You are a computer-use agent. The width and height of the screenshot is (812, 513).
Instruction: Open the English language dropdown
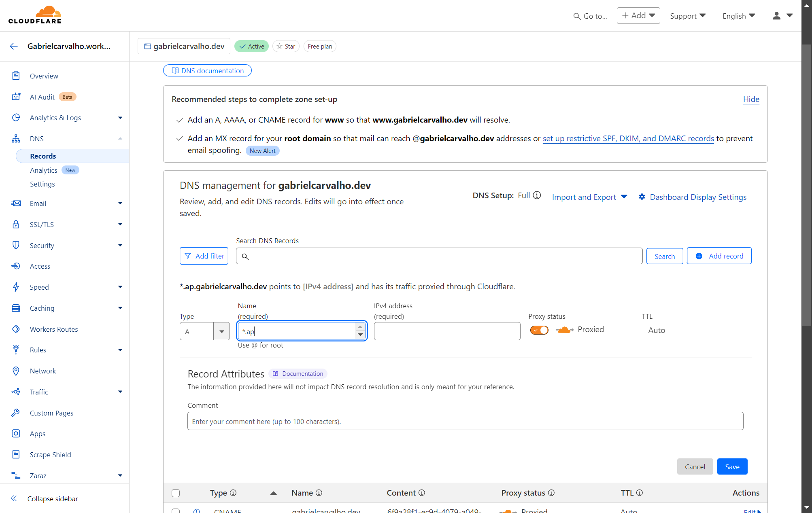pyautogui.click(x=739, y=16)
